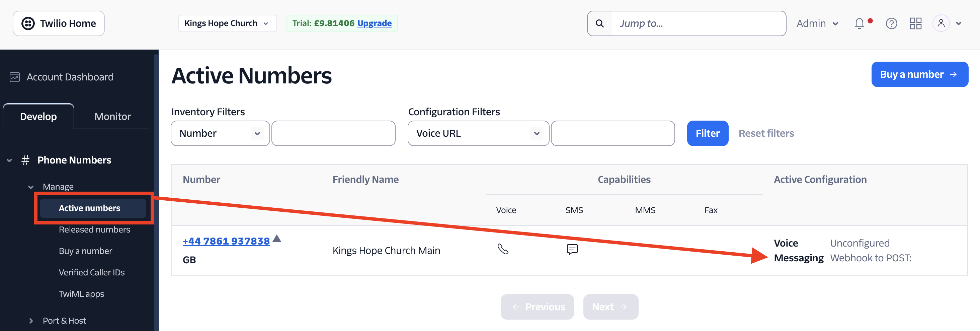This screenshot has height=331, width=980.
Task: Click the Buy a number button
Action: (x=919, y=75)
